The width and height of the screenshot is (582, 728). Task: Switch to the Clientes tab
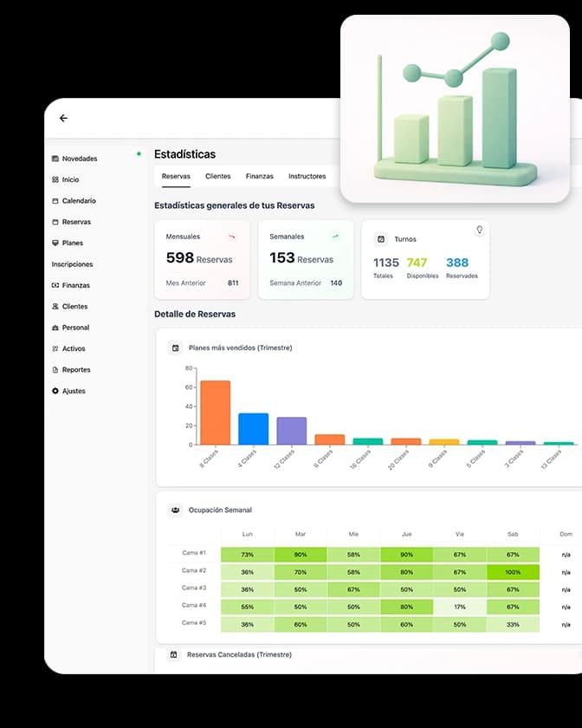point(218,176)
